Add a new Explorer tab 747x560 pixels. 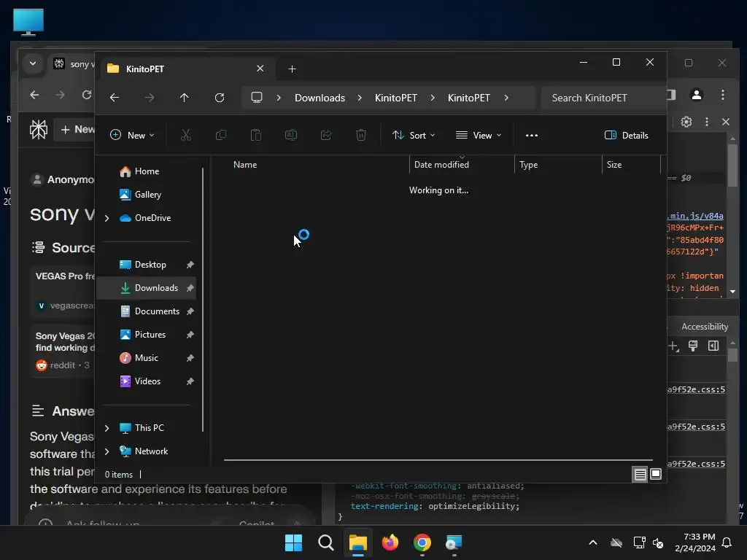coord(292,69)
